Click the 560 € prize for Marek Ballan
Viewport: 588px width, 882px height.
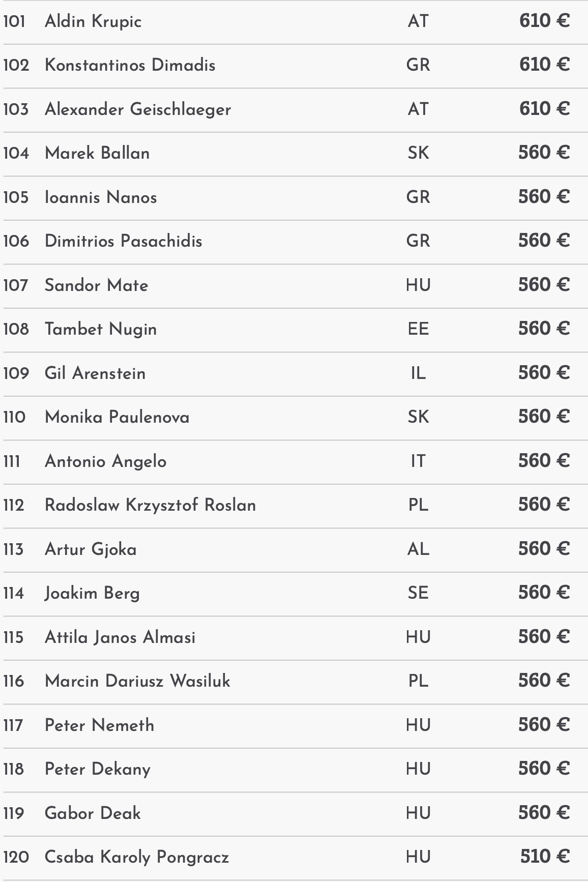coord(543,153)
